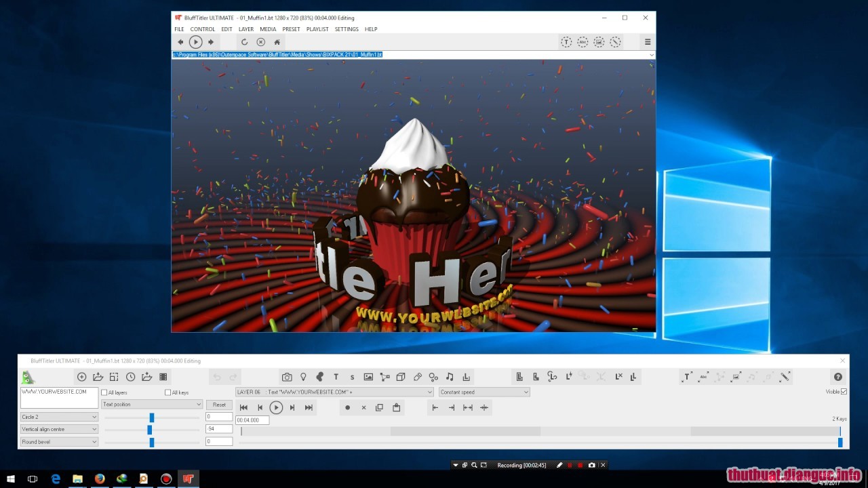Click the refresh icon in main toolbar

[x=244, y=42]
